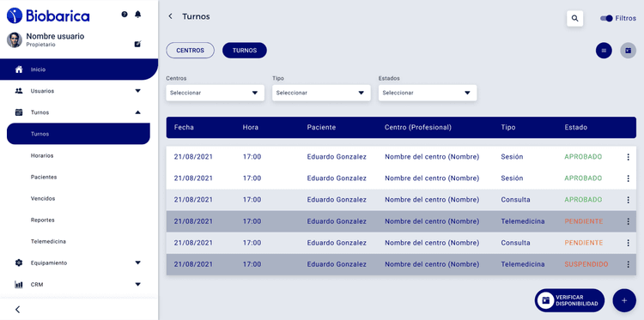
Task: Open Pacientes in the sidebar
Action: [44, 177]
